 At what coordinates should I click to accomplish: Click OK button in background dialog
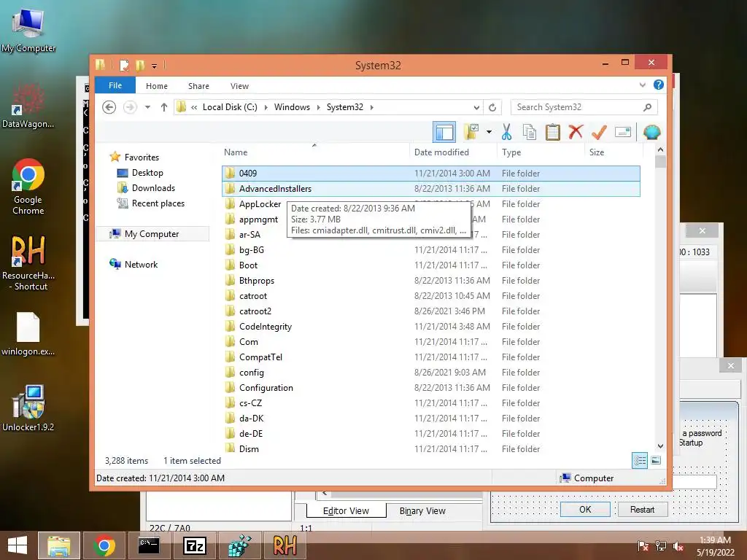click(585, 510)
